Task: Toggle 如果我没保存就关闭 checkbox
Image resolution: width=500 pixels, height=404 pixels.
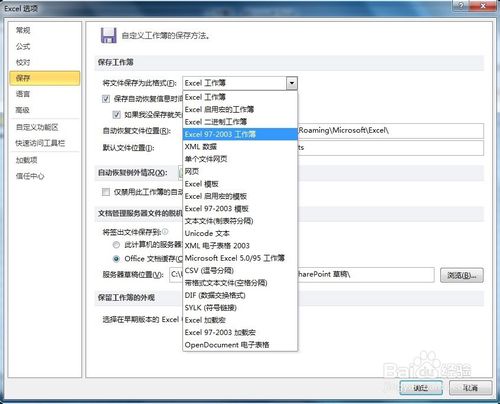Action: (x=116, y=115)
